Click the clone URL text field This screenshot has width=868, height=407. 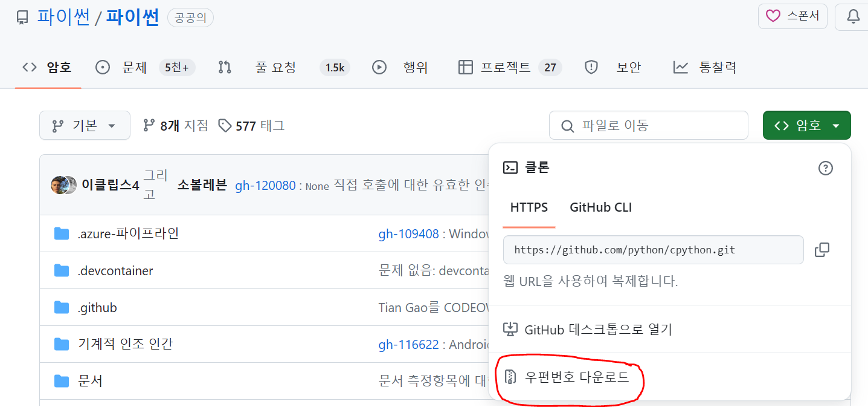pyautogui.click(x=653, y=250)
